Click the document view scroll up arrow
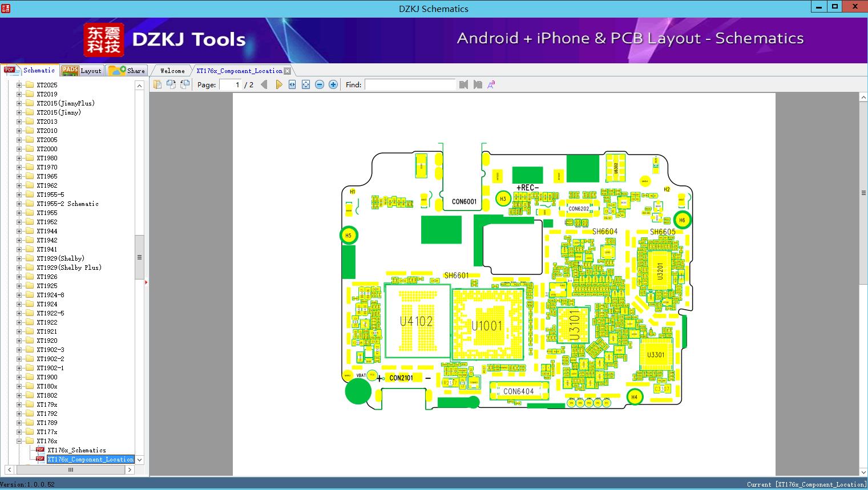 pos(863,98)
